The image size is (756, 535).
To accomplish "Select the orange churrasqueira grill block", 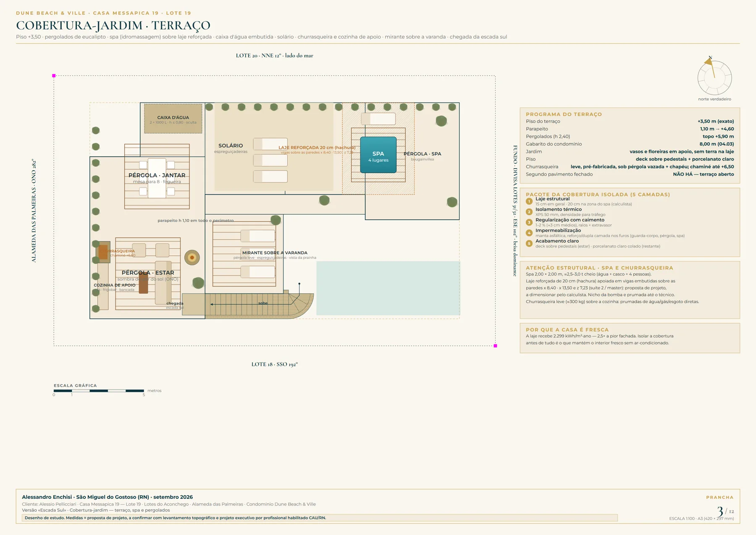I will click(x=103, y=252).
